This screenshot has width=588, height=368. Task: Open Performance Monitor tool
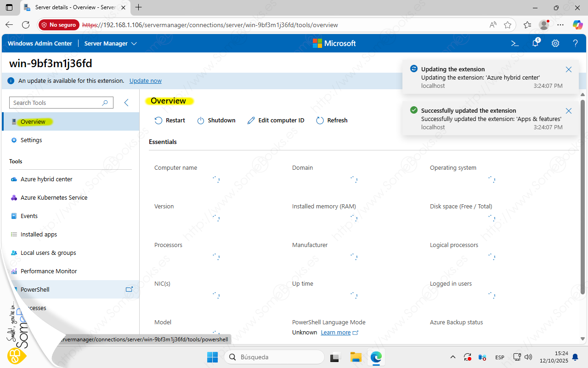click(x=49, y=271)
